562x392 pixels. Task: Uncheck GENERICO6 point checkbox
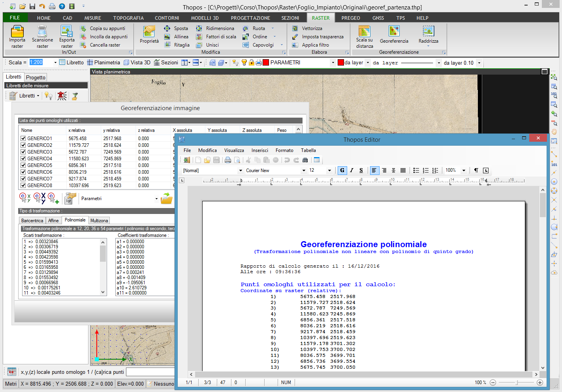point(23,172)
